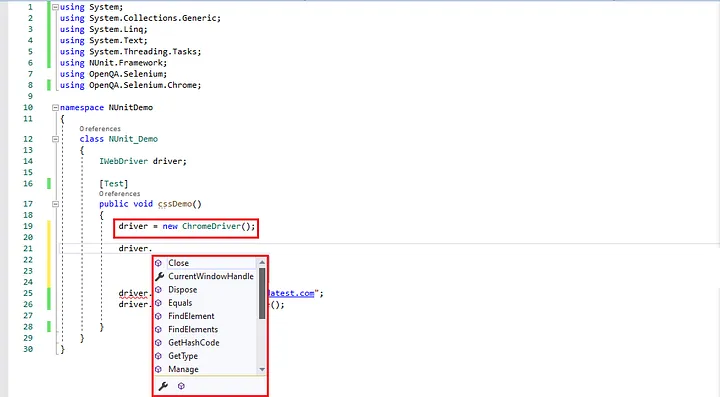
Task: Click ChromeDriver in the highlighted statement
Action: click(x=211, y=226)
